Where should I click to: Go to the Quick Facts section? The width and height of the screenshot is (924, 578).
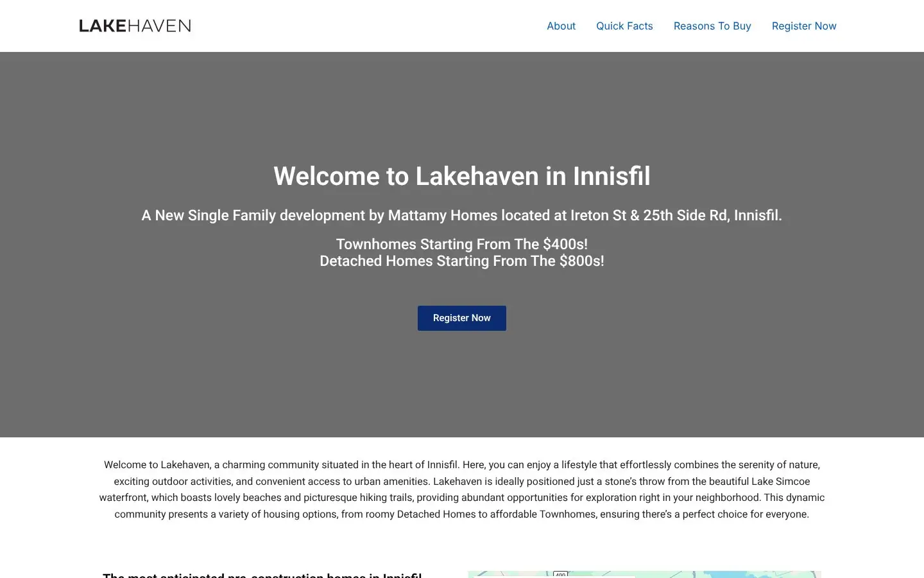click(624, 26)
